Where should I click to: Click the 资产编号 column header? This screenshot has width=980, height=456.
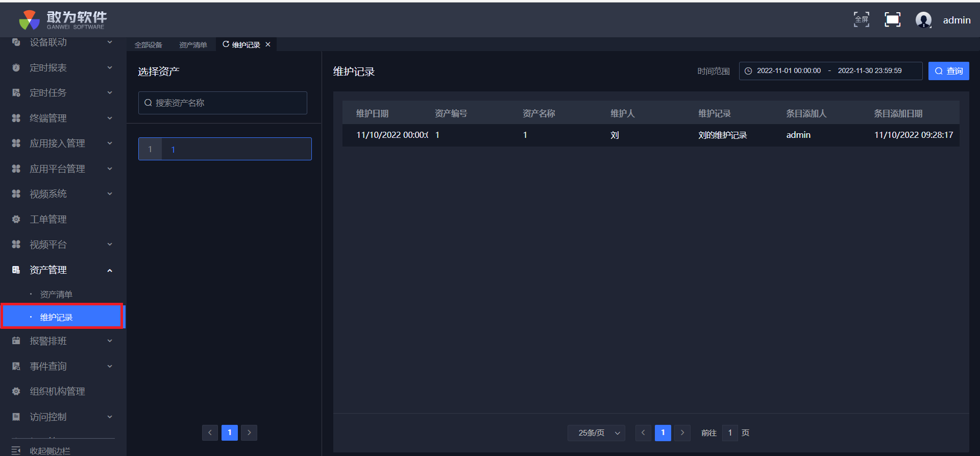tap(451, 113)
